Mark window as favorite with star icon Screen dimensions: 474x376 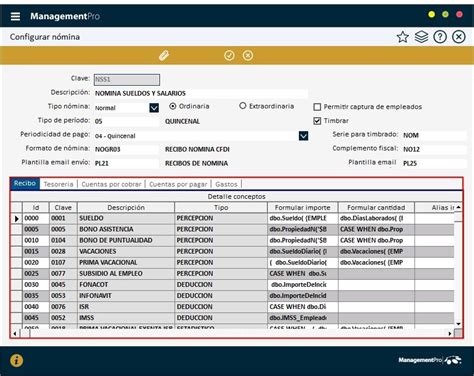point(403,37)
